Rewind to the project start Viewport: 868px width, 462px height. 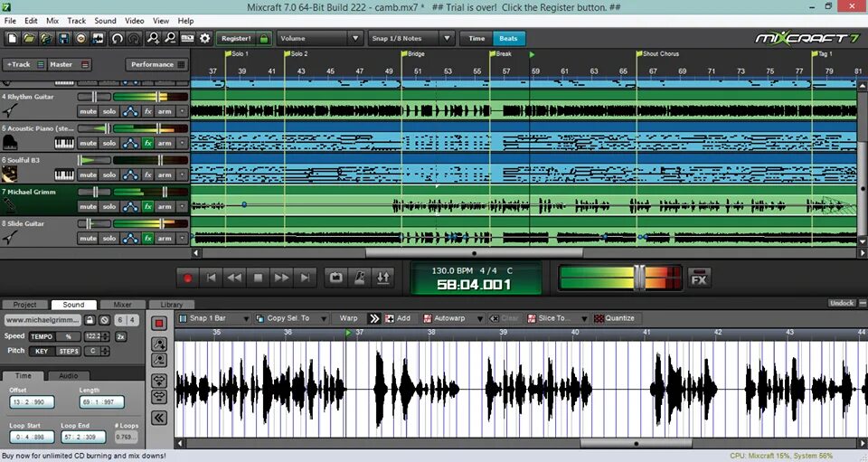(x=211, y=278)
